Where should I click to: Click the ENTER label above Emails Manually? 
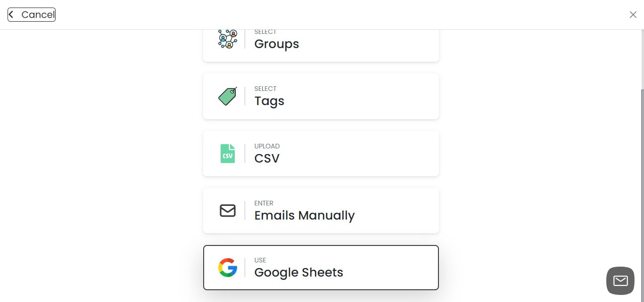(264, 203)
